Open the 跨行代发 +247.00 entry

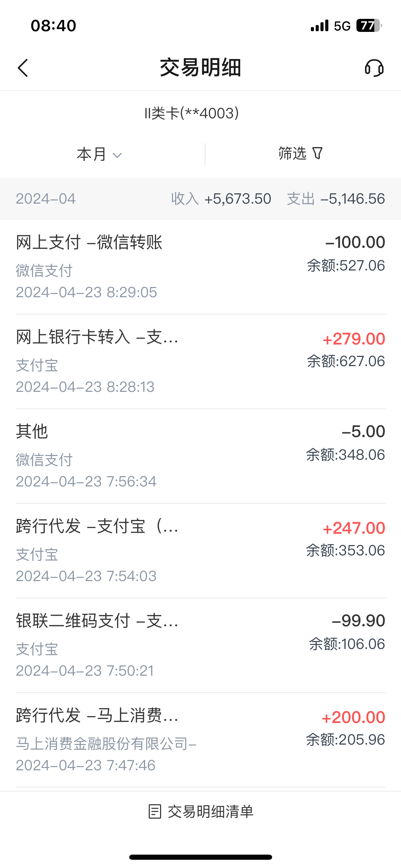[200, 551]
